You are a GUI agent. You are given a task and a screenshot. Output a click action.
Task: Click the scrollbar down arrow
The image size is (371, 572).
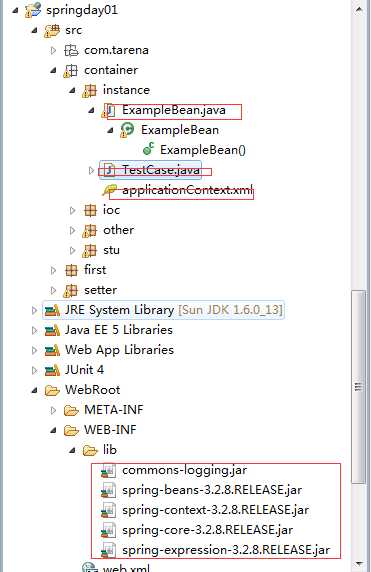[359, 564]
